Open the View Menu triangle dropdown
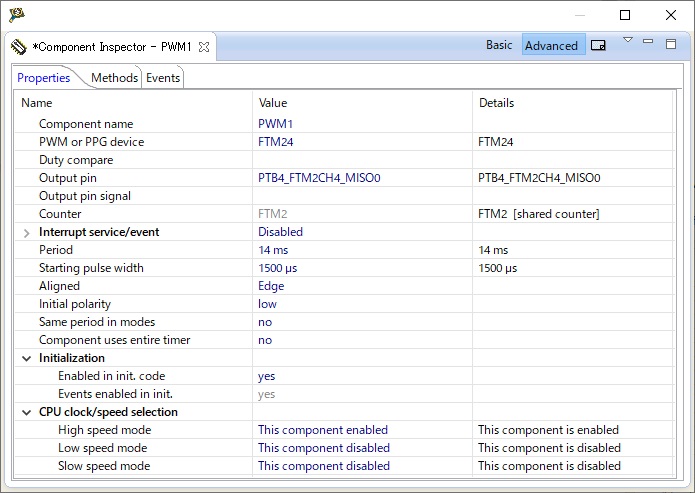The image size is (695, 493). pos(628,40)
